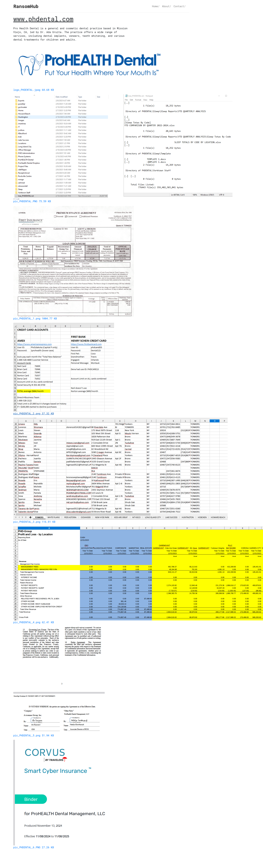This screenshot has width=263, height=868.
Task: Open the pic_PHDENTAL_5.png file link
Action: click(34, 736)
